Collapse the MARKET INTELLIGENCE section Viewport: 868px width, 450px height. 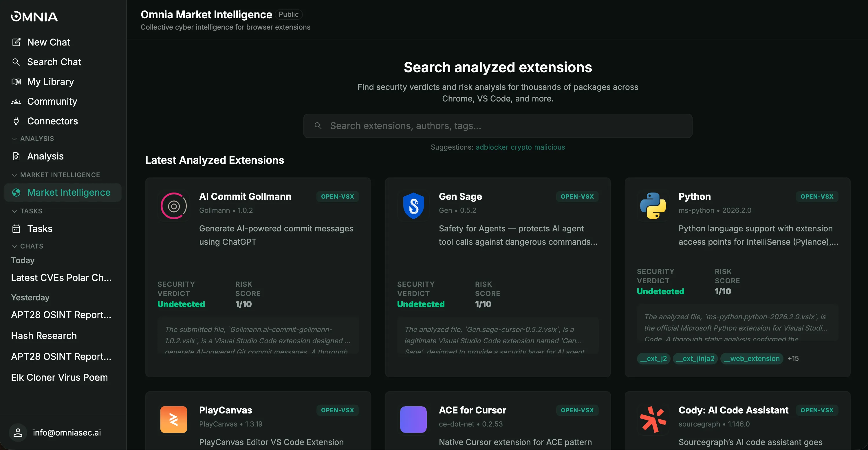(14, 175)
